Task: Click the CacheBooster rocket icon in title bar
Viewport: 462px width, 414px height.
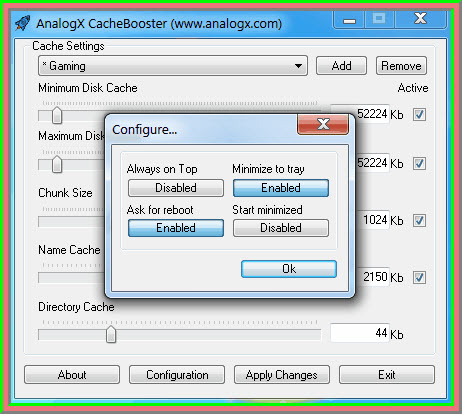Action: [23, 23]
